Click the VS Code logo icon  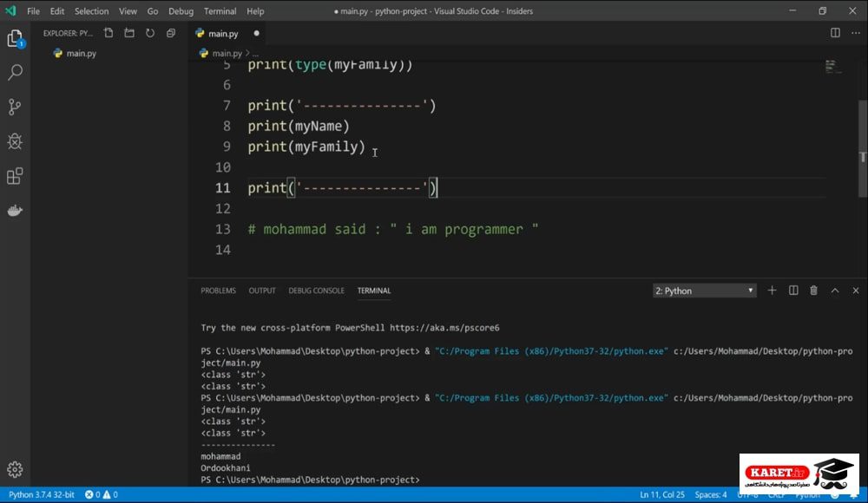pos(10,10)
